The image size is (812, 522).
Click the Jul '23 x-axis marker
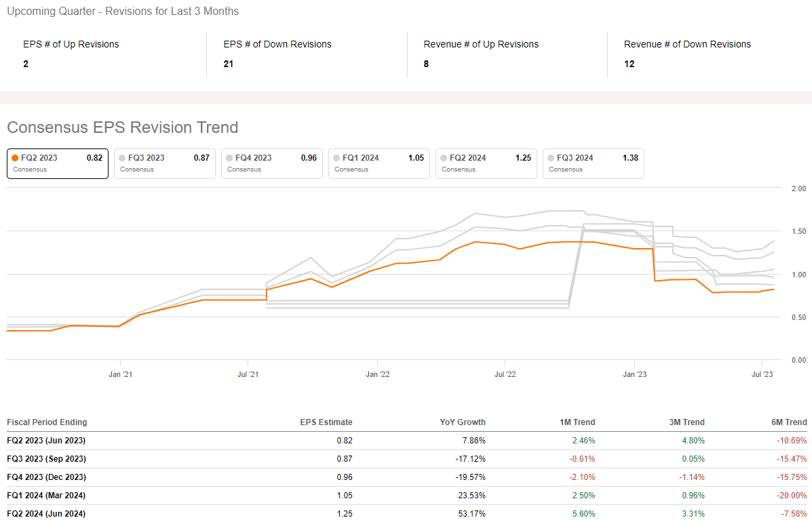[762, 374]
